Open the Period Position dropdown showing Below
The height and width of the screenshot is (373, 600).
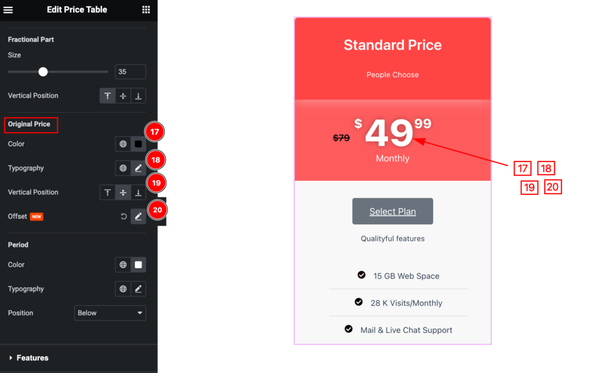[x=110, y=313]
